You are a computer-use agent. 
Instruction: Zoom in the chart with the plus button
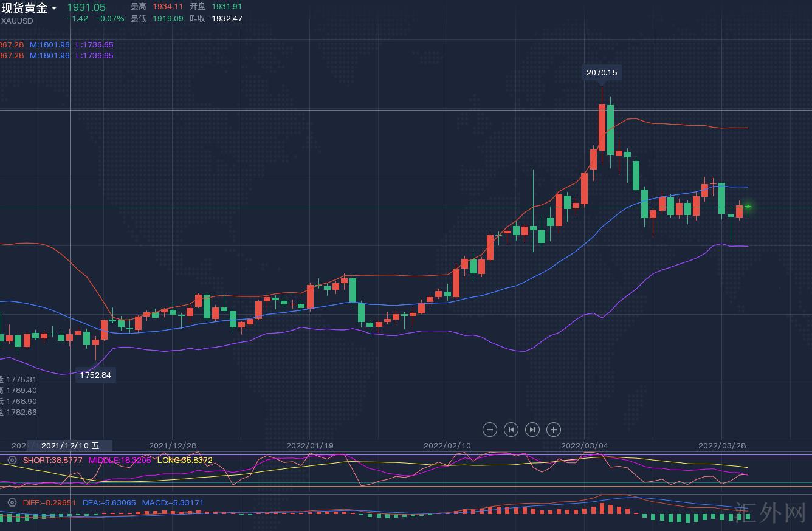pos(554,430)
